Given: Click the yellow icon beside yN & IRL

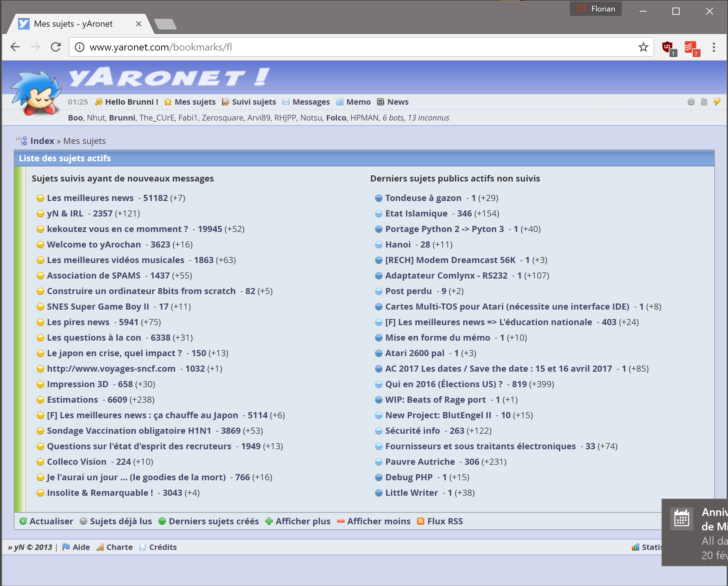Looking at the screenshot, I should (40, 214).
